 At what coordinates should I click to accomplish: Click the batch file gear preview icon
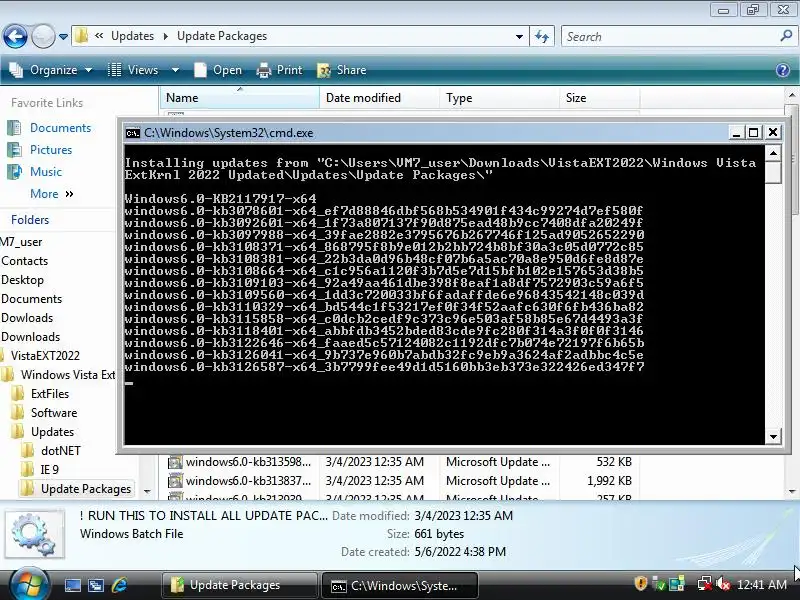(x=34, y=534)
